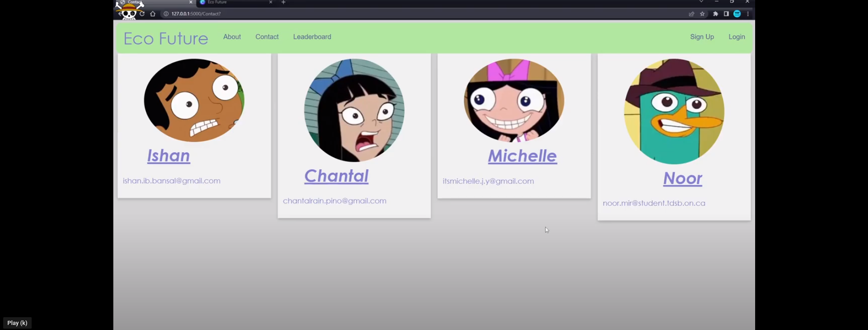This screenshot has height=330, width=868.
Task: Restore down the browser window
Action: tap(732, 2)
